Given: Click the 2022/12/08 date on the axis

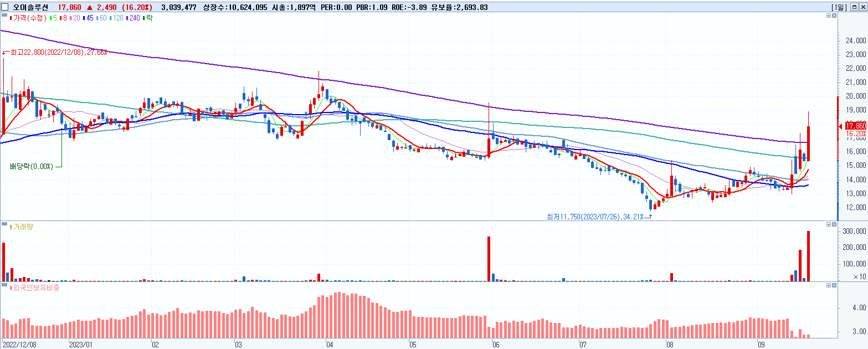Looking at the screenshot, I should pyautogui.click(x=20, y=344).
